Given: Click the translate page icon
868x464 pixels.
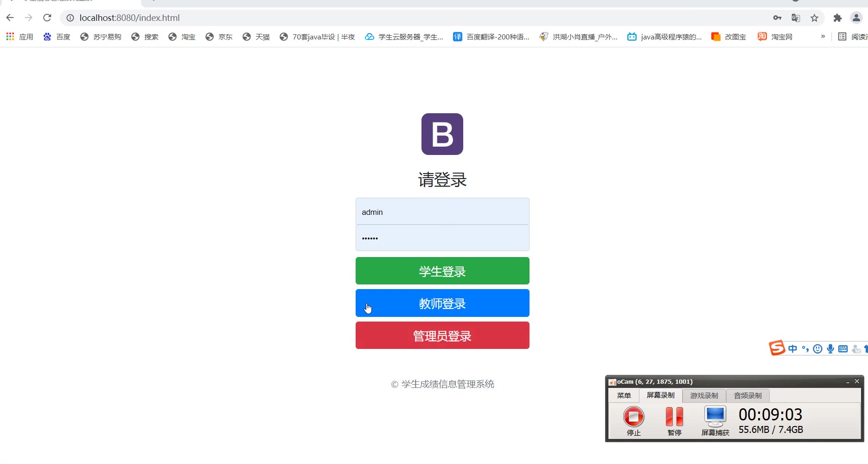Looking at the screenshot, I should point(796,18).
